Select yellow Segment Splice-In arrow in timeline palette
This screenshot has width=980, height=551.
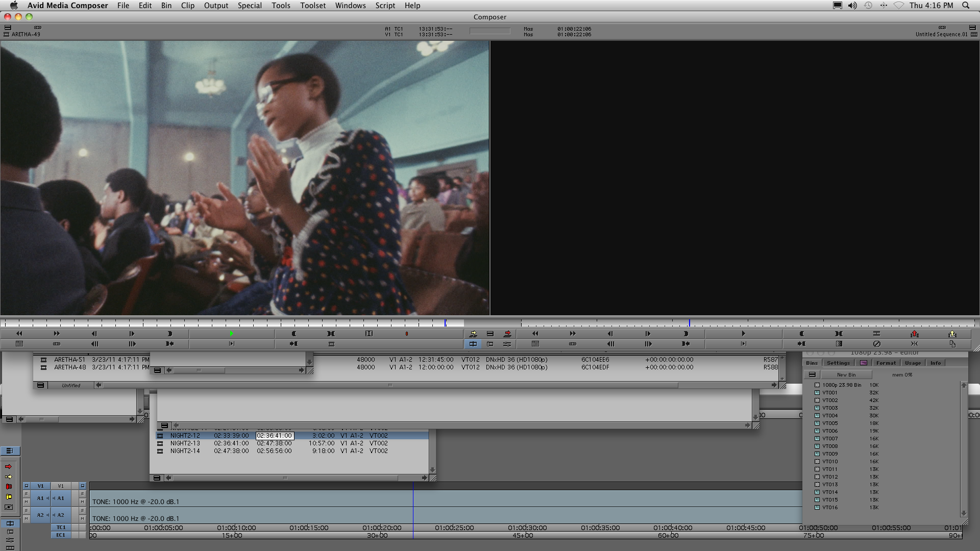coord(9,477)
